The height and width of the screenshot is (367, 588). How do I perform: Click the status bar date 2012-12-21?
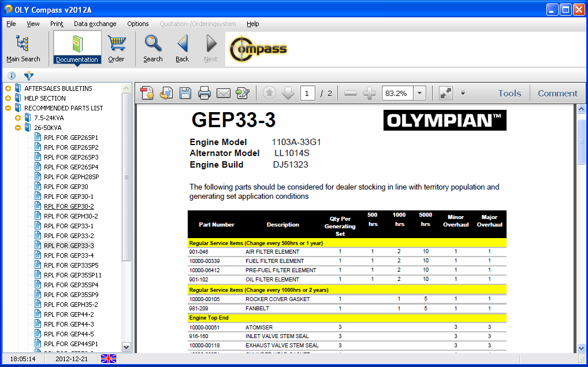[x=72, y=359]
